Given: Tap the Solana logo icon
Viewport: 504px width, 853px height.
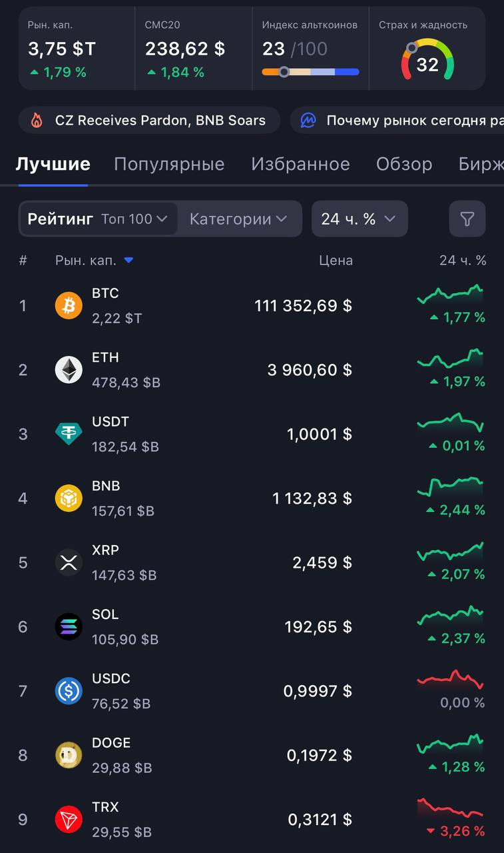Looking at the screenshot, I should coord(69,627).
